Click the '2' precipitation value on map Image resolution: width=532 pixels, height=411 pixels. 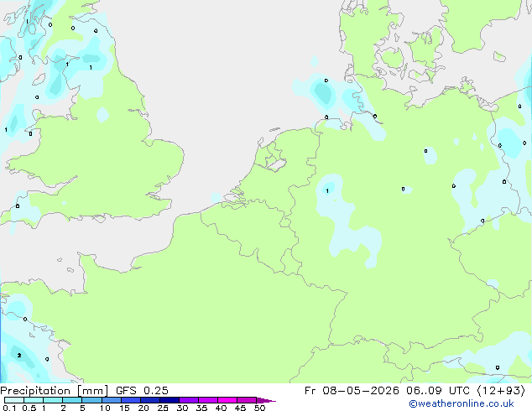tap(19, 356)
